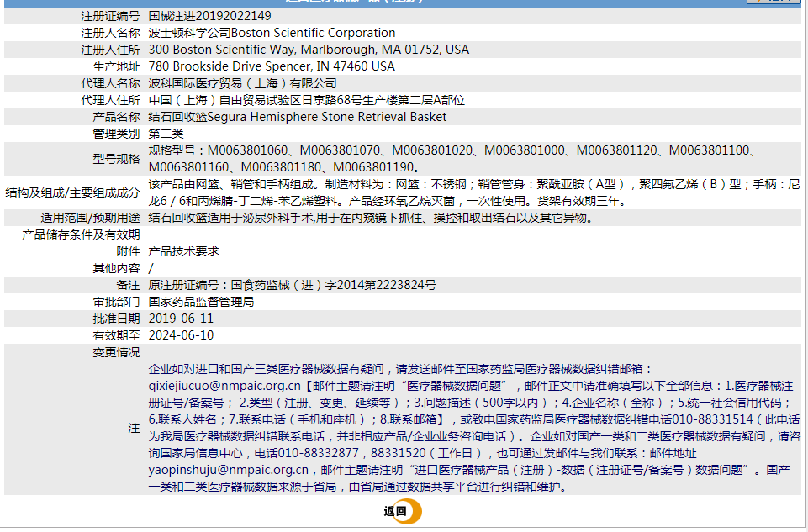Screen dimensions: 808x532
Task: Click the 批准日期 label
Action: click(116, 319)
